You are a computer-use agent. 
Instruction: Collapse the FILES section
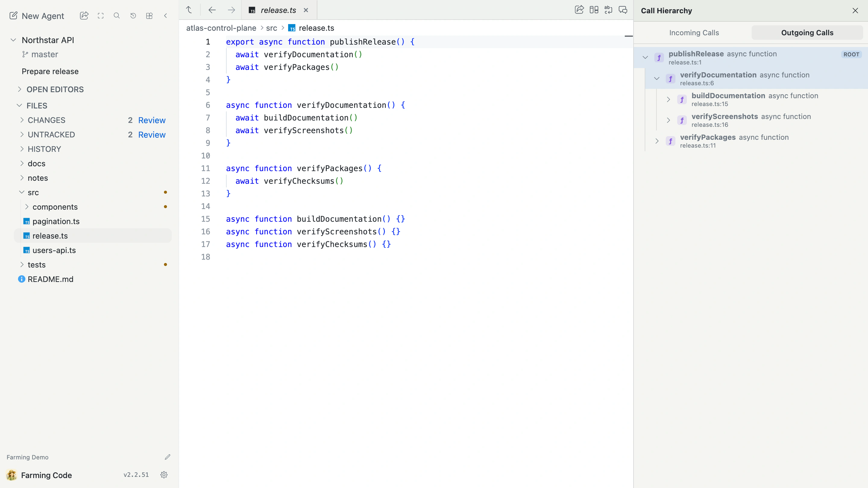click(19, 105)
